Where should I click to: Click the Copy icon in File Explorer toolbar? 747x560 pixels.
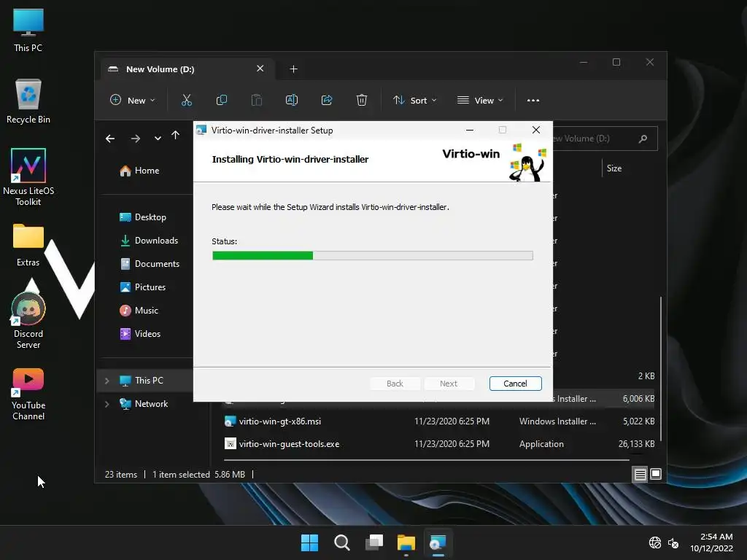[222, 100]
